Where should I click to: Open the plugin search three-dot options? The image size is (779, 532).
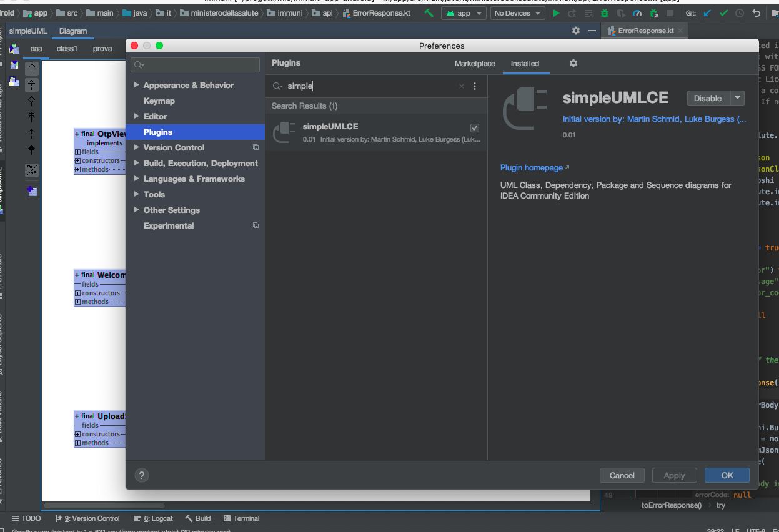pyautogui.click(x=475, y=86)
